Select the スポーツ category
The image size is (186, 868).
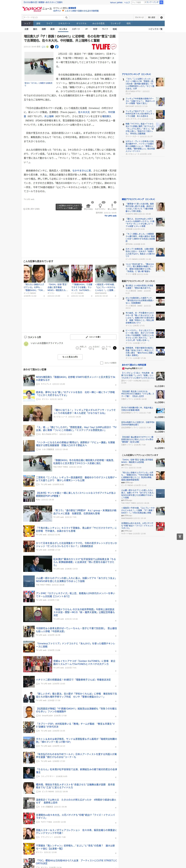76,29
